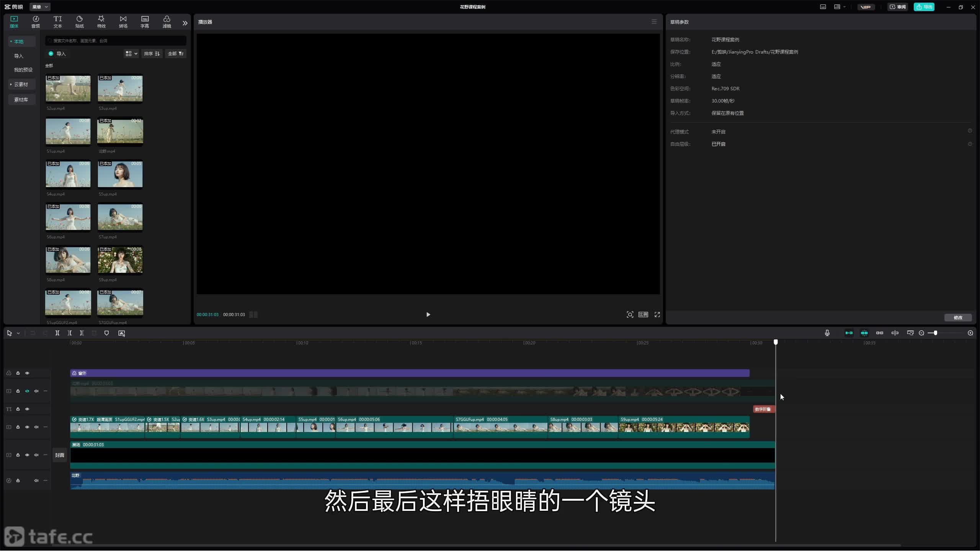Select the 素材库 sidebar item
980x551 pixels.
tap(21, 99)
